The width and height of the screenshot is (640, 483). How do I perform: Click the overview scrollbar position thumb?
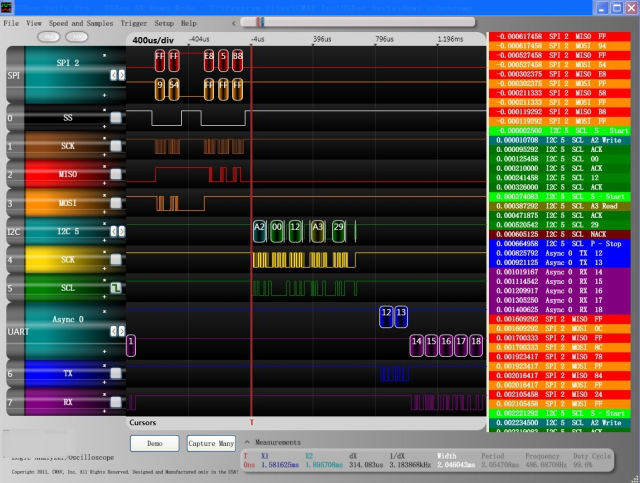pos(260,22)
